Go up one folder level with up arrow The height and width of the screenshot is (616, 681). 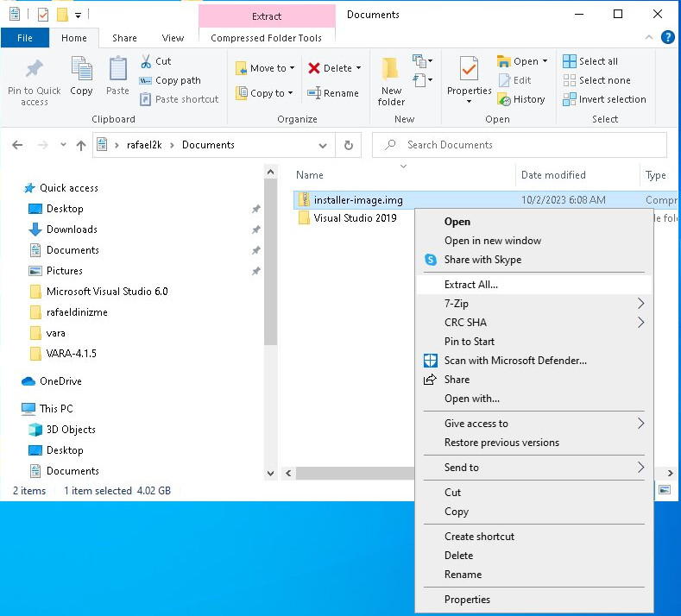[81, 145]
